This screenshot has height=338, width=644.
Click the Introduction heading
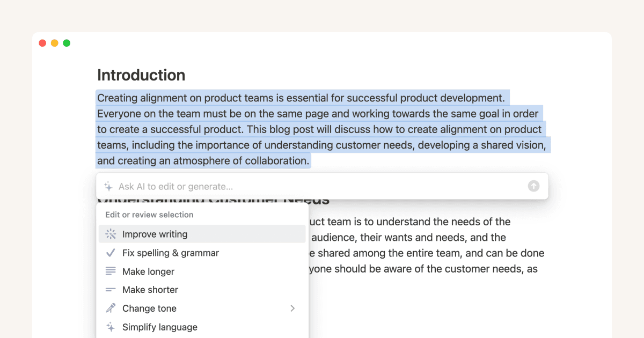click(141, 75)
